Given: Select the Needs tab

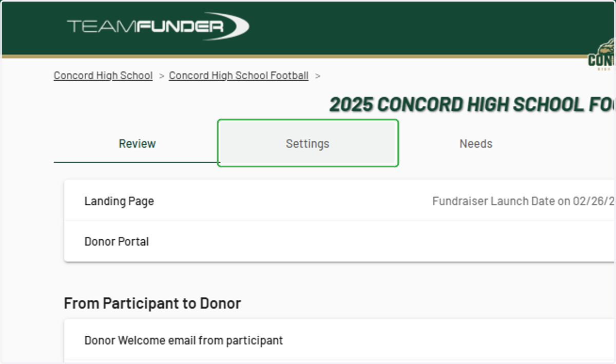Looking at the screenshot, I should [476, 144].
